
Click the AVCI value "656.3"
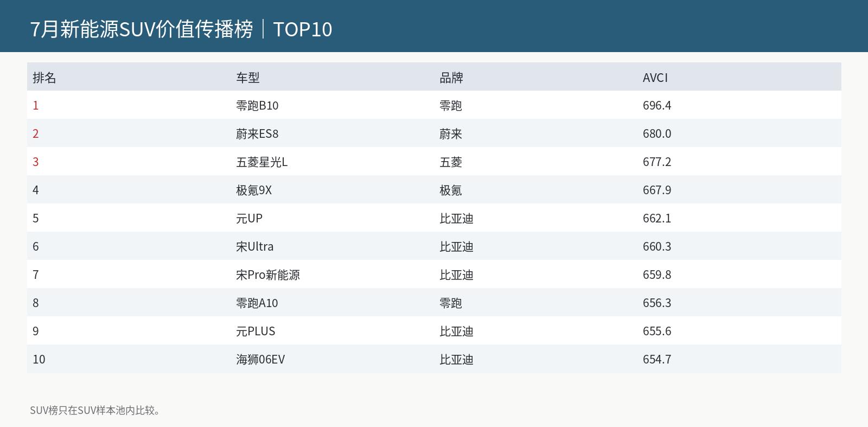point(657,303)
